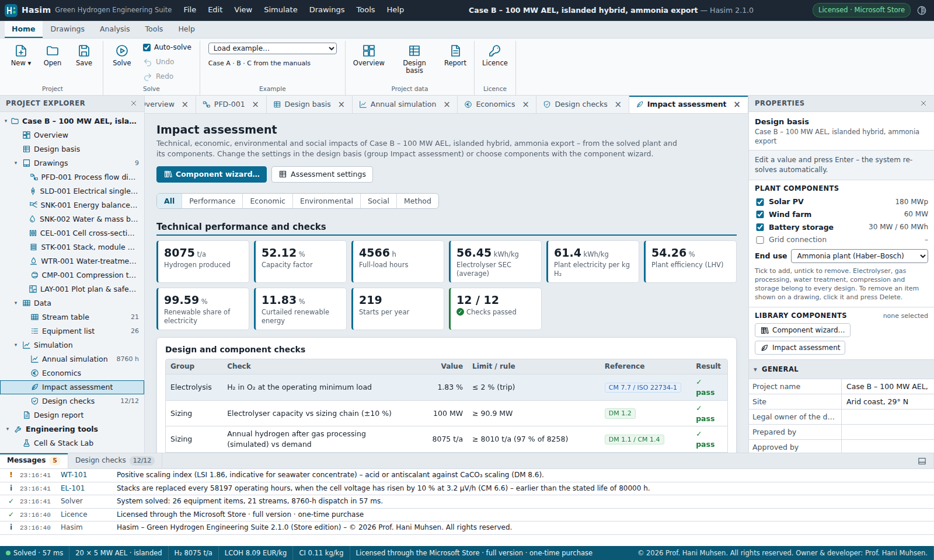Image resolution: width=934 pixels, height=560 pixels.
Task: Collapse the Simulation tree group
Action: [x=16, y=345]
